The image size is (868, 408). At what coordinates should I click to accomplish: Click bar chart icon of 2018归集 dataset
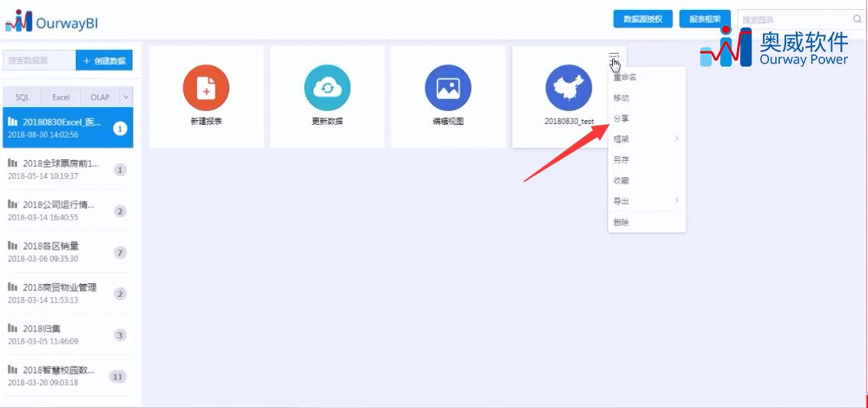point(13,328)
